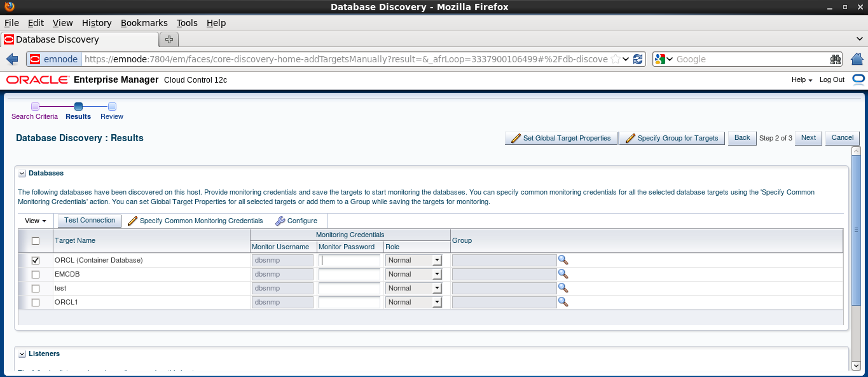Click magnifier search icon for EMCDB group
The image size is (868, 377).
coord(563,274)
